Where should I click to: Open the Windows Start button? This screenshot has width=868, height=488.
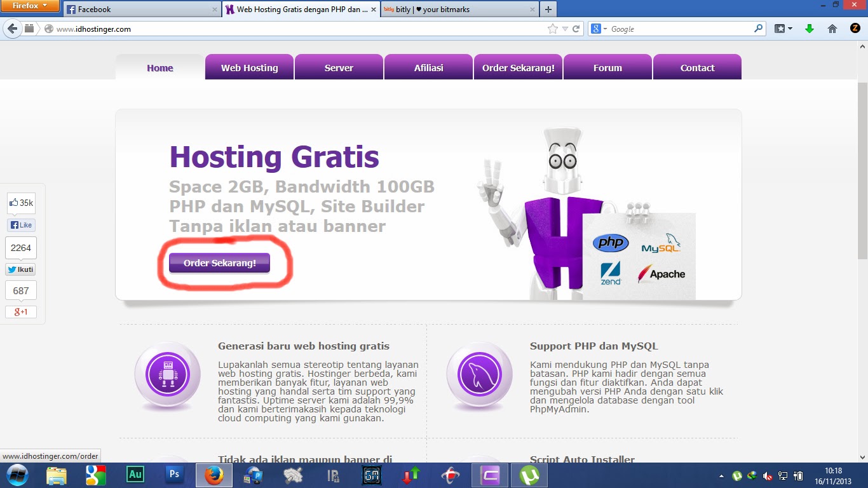click(x=17, y=475)
